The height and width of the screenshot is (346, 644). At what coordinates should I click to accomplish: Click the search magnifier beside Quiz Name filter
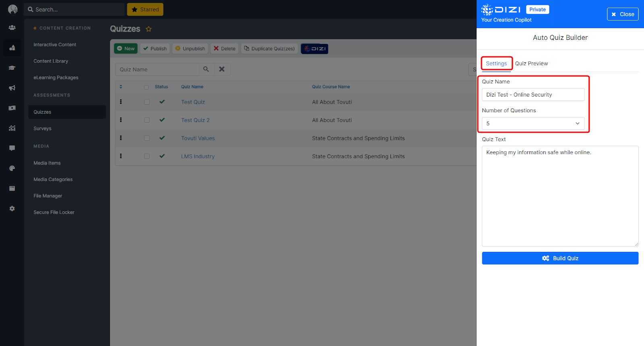click(206, 69)
